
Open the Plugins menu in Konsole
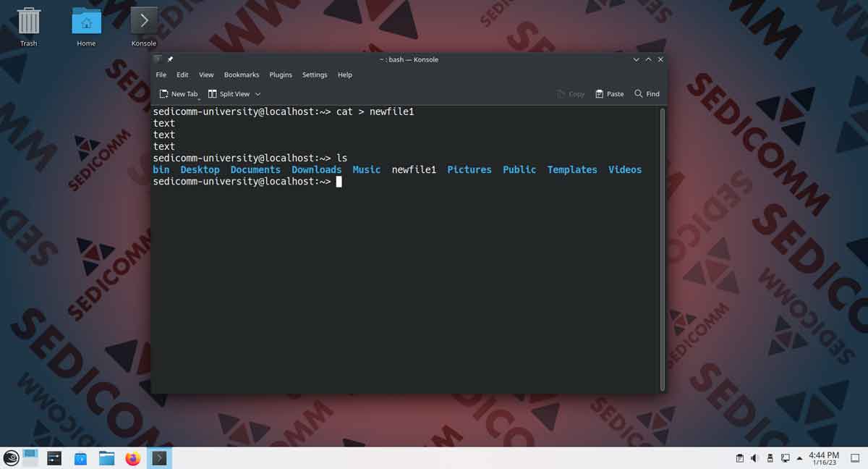pyautogui.click(x=281, y=75)
